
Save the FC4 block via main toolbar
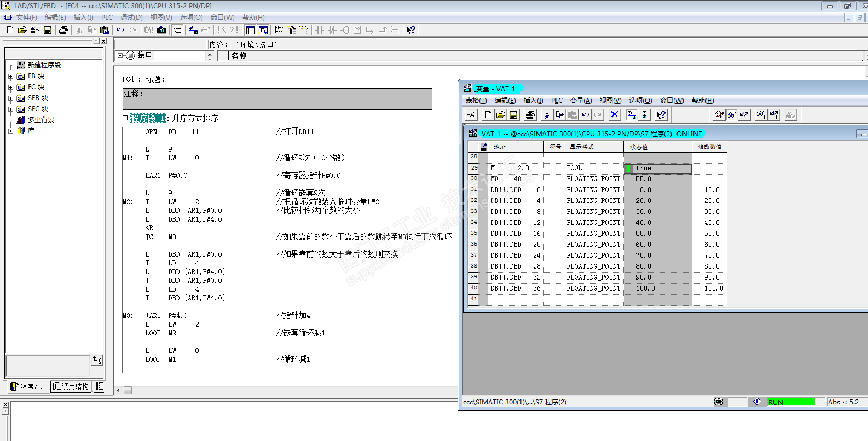pyautogui.click(x=48, y=30)
